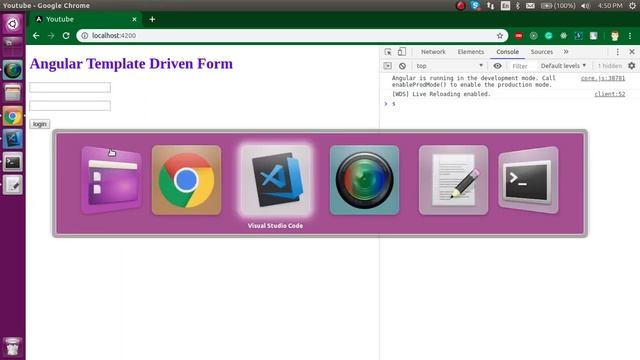Open the Chrome profile avatar

pyautogui.click(x=615, y=36)
